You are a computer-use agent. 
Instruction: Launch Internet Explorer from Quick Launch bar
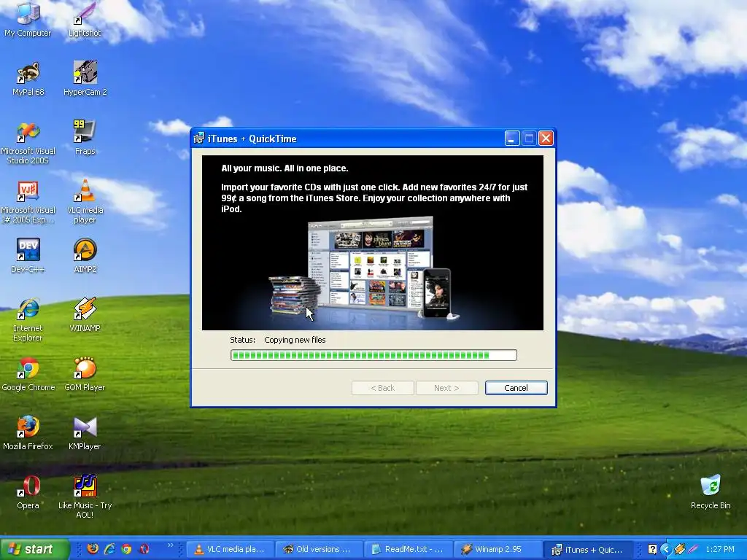[x=109, y=548]
